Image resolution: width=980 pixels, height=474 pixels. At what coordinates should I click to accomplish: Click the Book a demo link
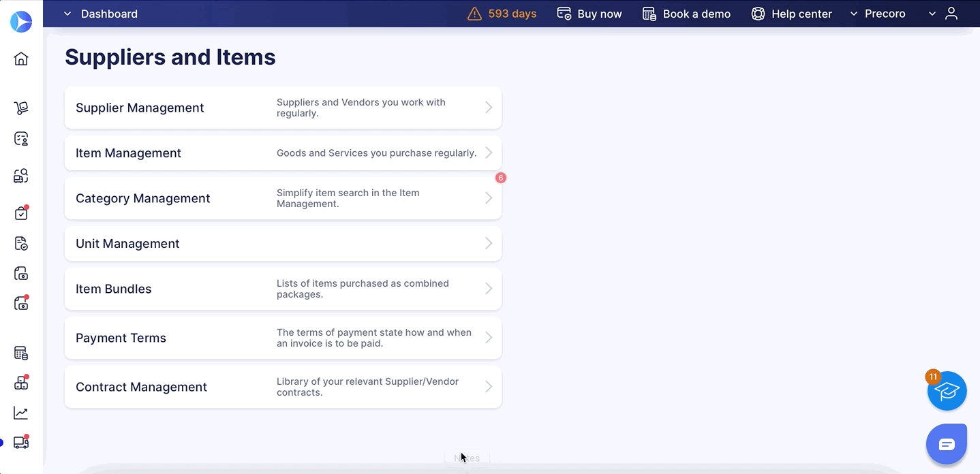[686, 14]
